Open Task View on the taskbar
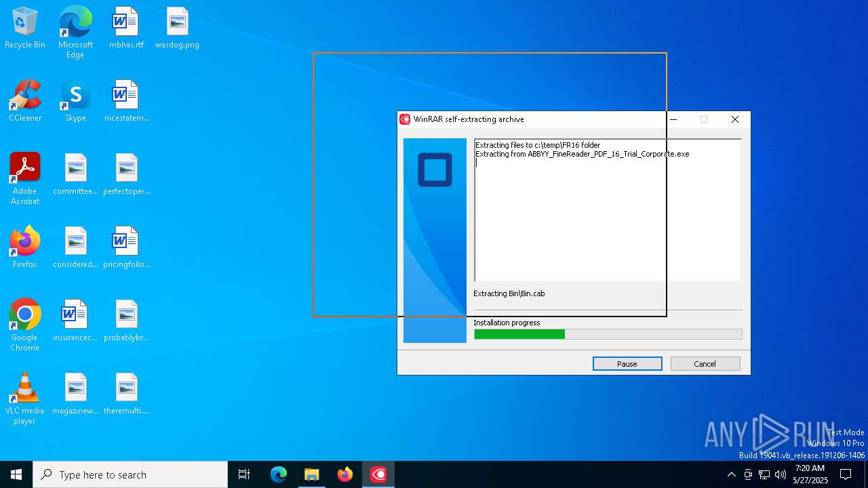This screenshot has height=488, width=868. (x=244, y=474)
